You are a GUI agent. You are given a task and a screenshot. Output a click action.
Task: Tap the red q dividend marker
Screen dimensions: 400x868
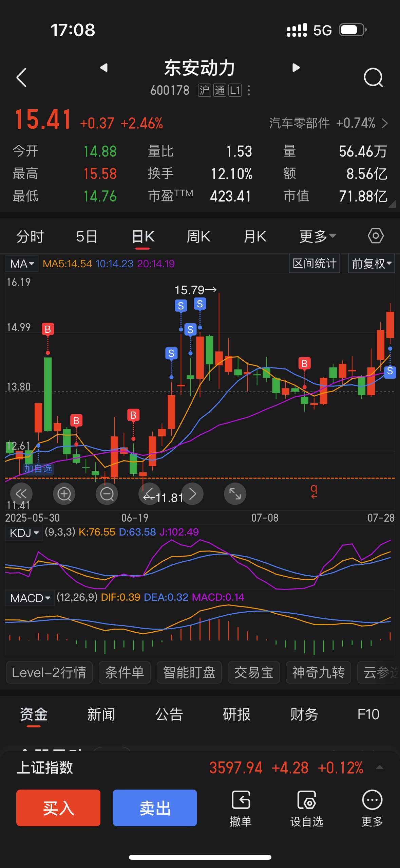(x=314, y=491)
